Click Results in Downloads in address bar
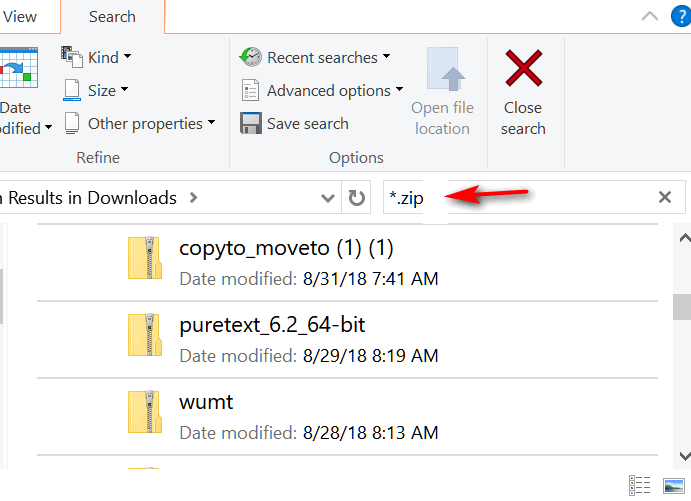The image size is (691, 501). (x=93, y=198)
